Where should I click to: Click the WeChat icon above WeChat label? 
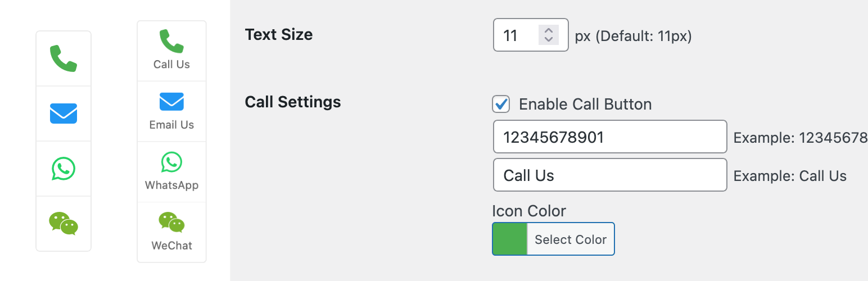[171, 223]
